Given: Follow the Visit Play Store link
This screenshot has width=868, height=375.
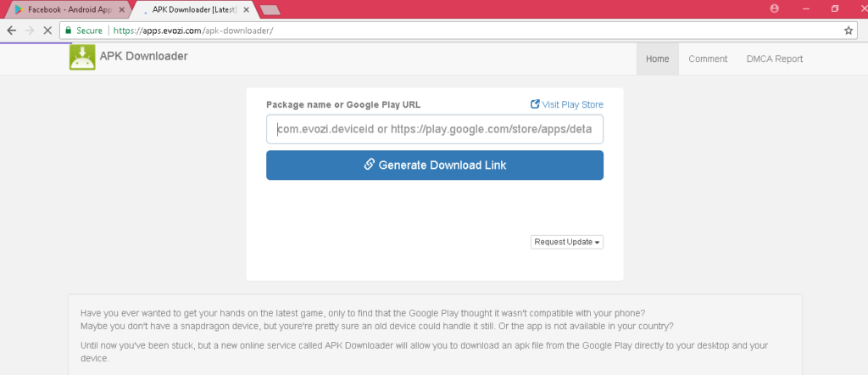Looking at the screenshot, I should (567, 104).
